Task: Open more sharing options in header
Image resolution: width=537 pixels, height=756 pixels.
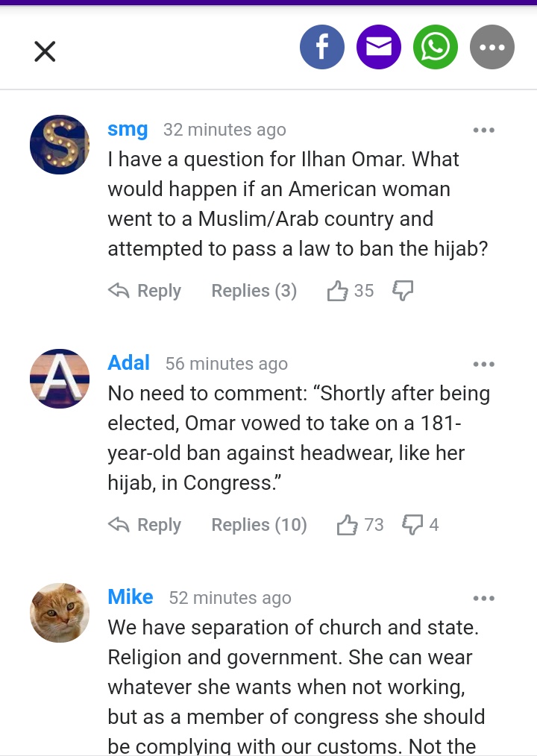Action: pyautogui.click(x=492, y=48)
